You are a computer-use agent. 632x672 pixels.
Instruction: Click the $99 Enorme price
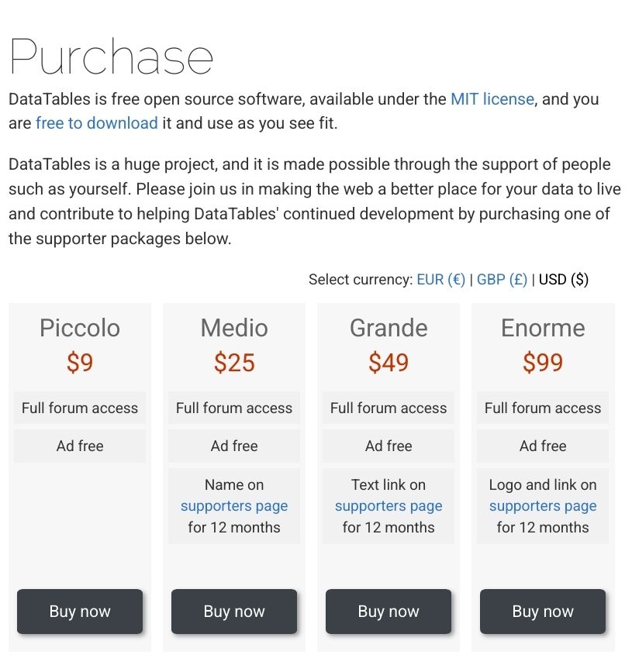point(543,363)
